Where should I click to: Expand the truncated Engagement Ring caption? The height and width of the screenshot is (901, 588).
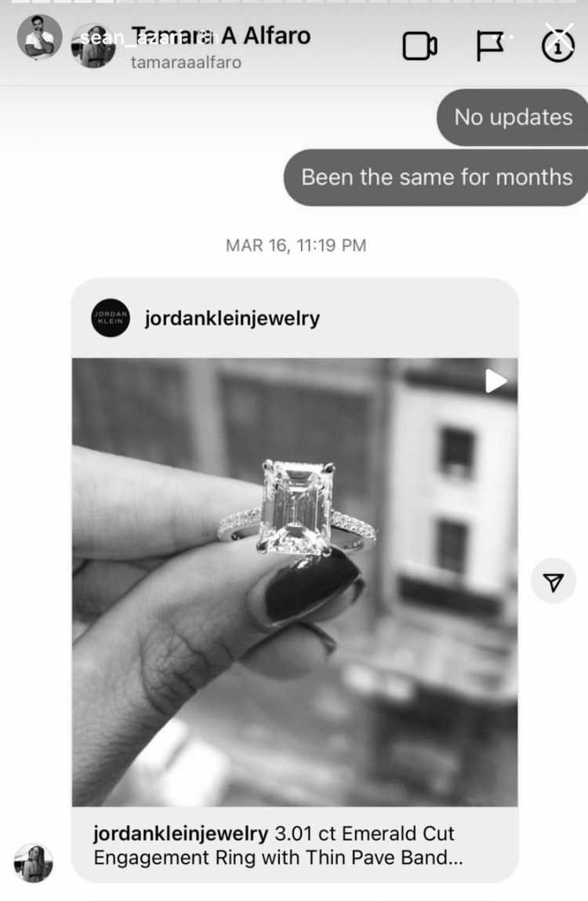[x=278, y=857]
